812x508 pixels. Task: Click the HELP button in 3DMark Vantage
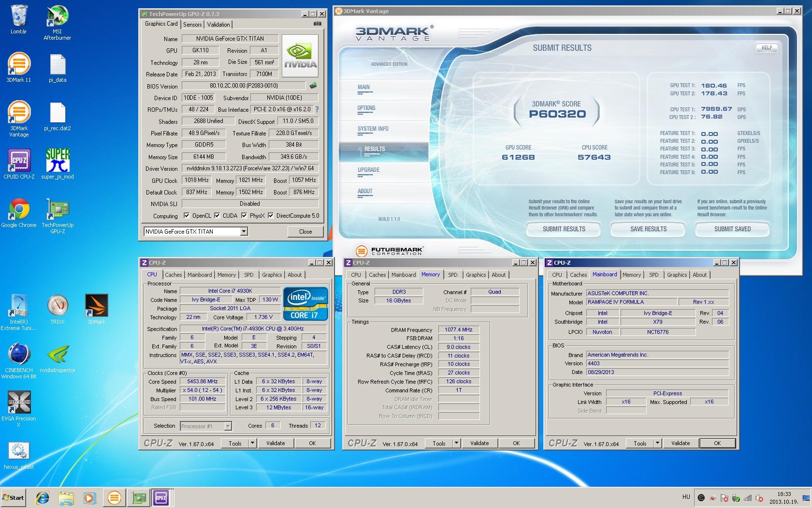[767, 47]
